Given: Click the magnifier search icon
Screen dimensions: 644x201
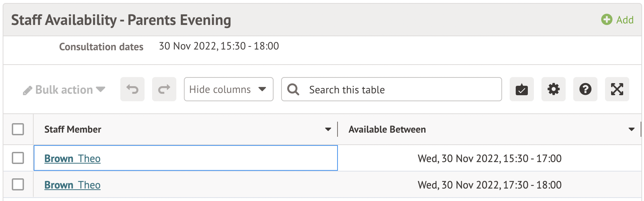Looking at the screenshot, I should [x=293, y=90].
